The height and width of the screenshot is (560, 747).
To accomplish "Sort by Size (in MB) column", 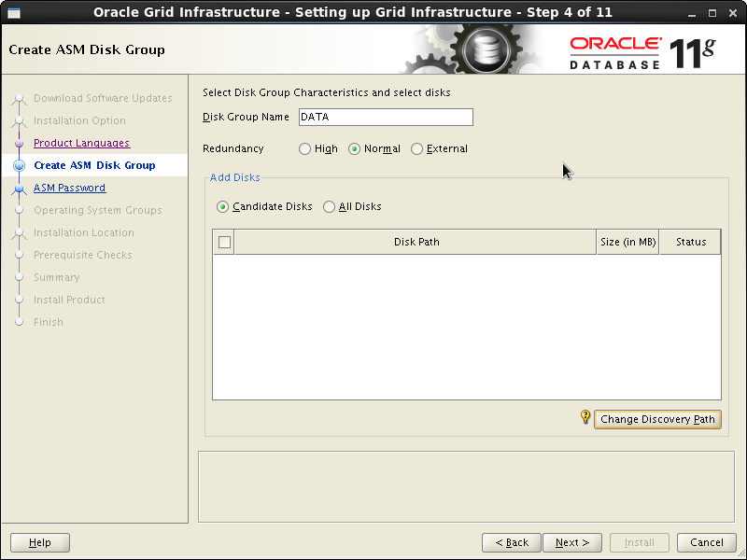I will click(x=627, y=242).
